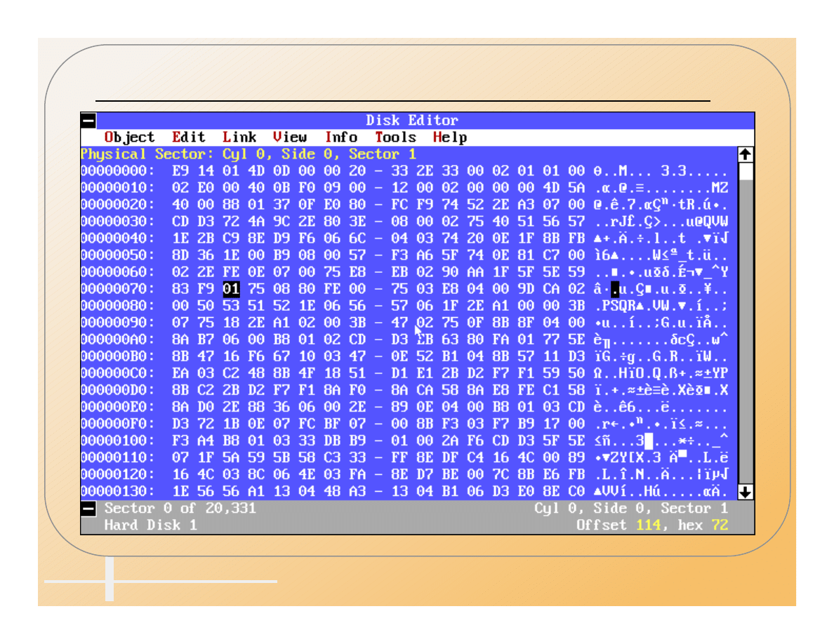Screen dimensions: 834x644
Task: Click first byte E9 in row 00000000
Action: [x=180, y=171]
